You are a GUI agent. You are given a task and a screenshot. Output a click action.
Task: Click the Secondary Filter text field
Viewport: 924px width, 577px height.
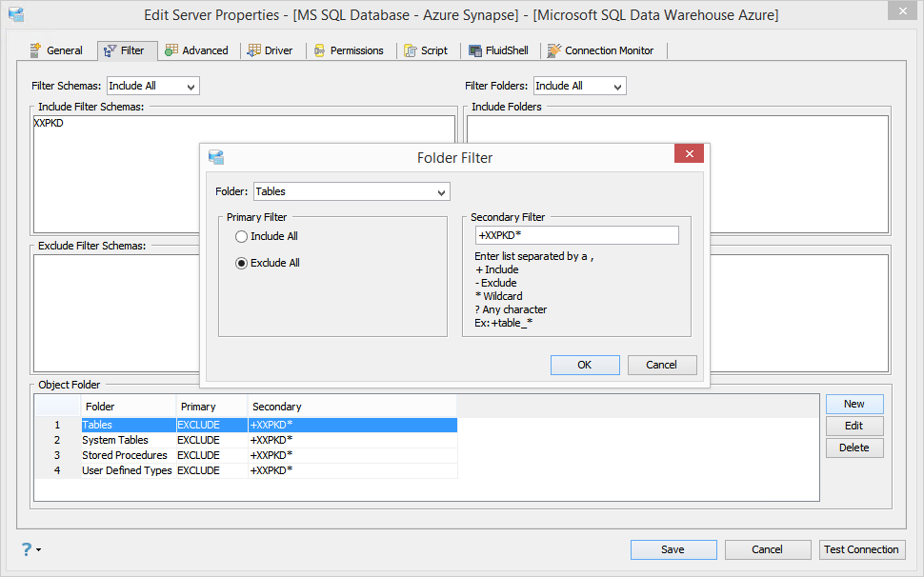(x=577, y=235)
